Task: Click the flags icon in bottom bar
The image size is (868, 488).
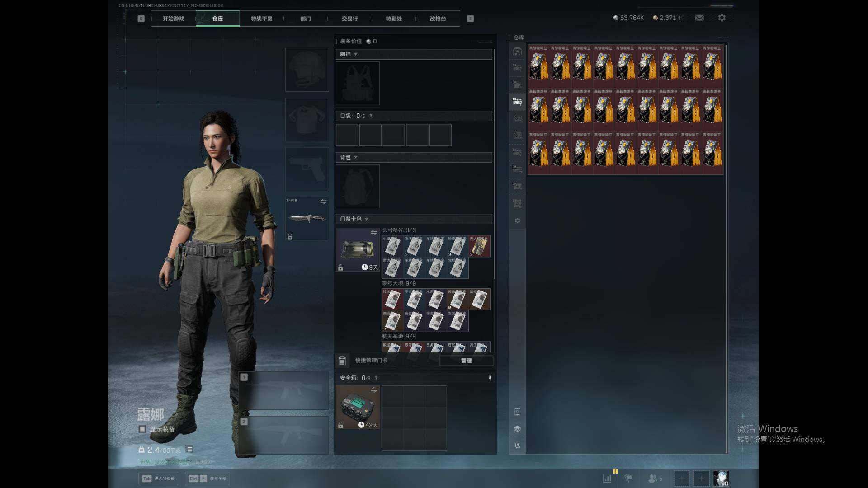Action: point(628,478)
